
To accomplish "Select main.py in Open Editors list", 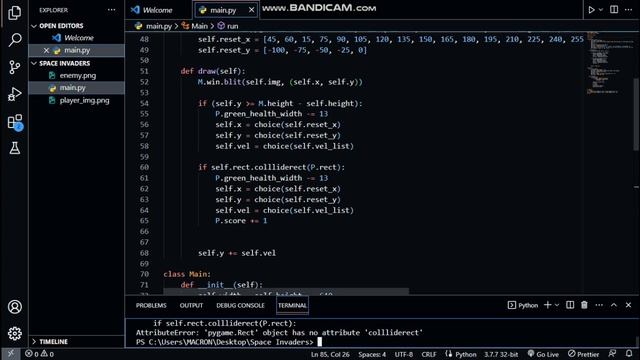I will click(x=76, y=50).
